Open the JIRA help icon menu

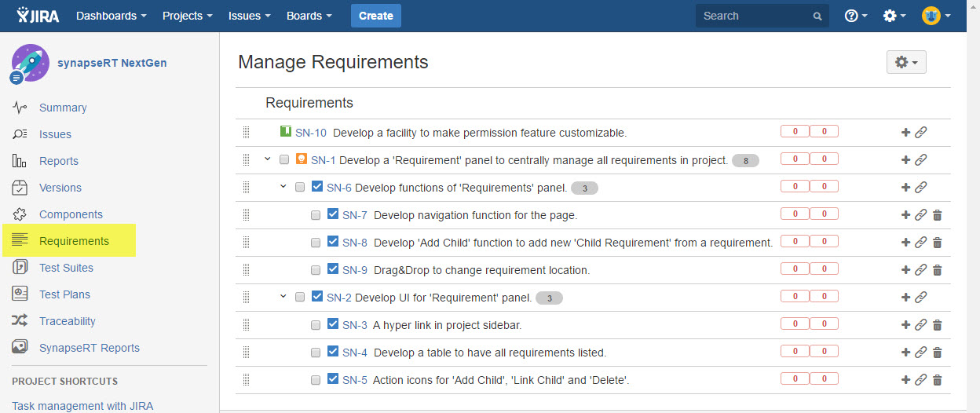(x=855, y=16)
